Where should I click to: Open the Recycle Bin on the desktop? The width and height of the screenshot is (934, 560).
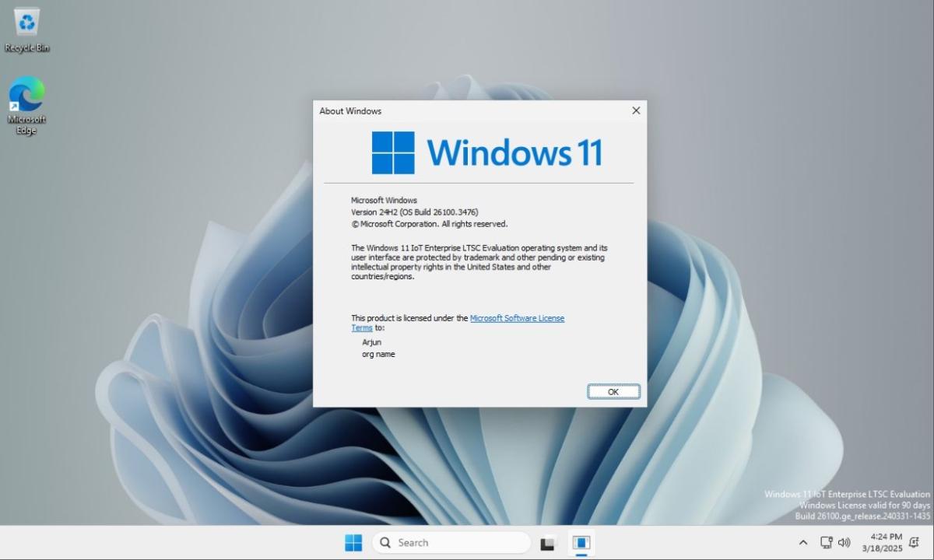pos(26,25)
